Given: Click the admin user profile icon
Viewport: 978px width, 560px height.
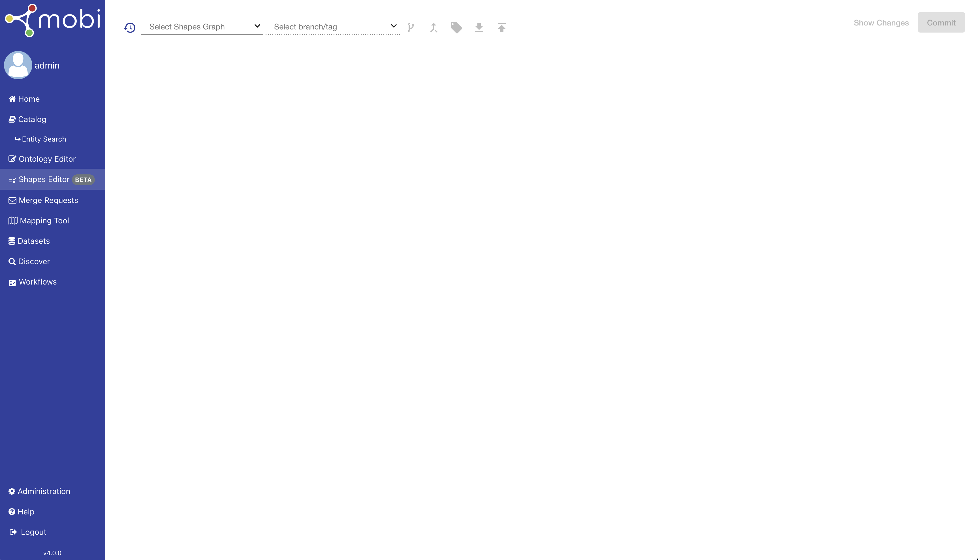Looking at the screenshot, I should tap(18, 65).
